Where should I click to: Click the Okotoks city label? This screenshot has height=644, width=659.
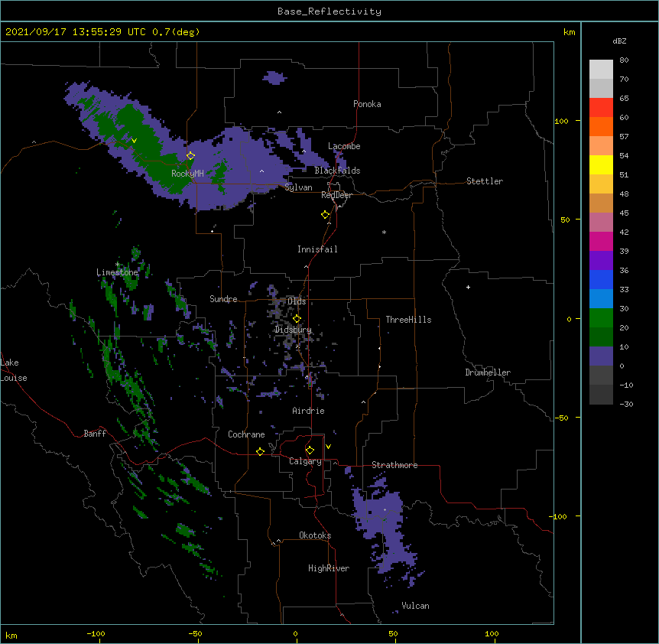315,535
